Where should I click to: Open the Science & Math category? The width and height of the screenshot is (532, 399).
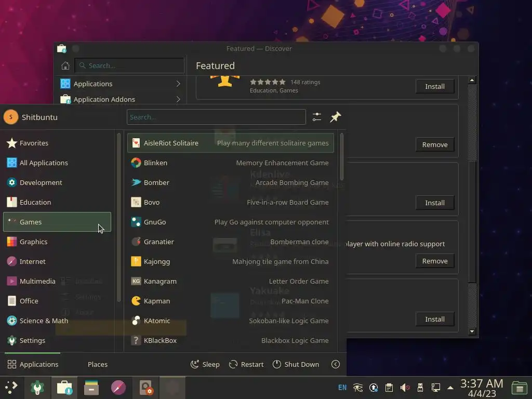pos(57,321)
